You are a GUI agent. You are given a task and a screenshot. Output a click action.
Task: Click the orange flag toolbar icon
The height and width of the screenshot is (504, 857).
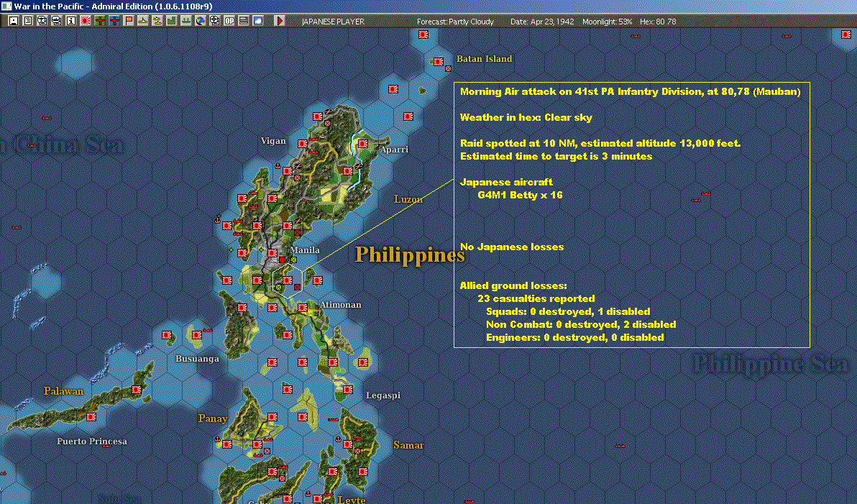pos(129,21)
